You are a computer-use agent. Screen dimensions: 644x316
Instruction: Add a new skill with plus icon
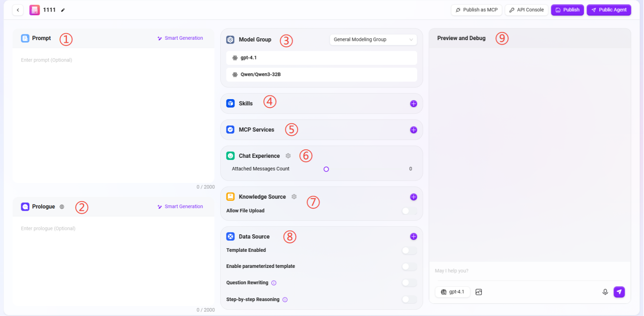[x=413, y=104]
